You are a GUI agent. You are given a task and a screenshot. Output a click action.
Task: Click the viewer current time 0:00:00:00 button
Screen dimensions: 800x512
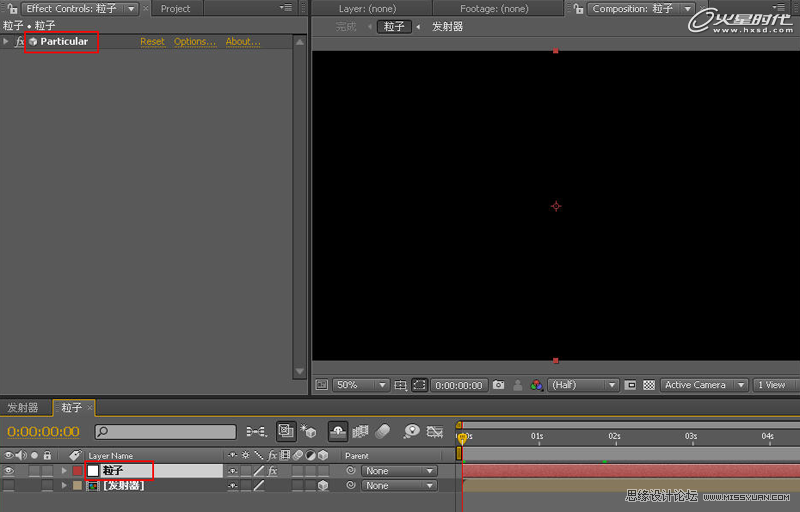click(459, 385)
